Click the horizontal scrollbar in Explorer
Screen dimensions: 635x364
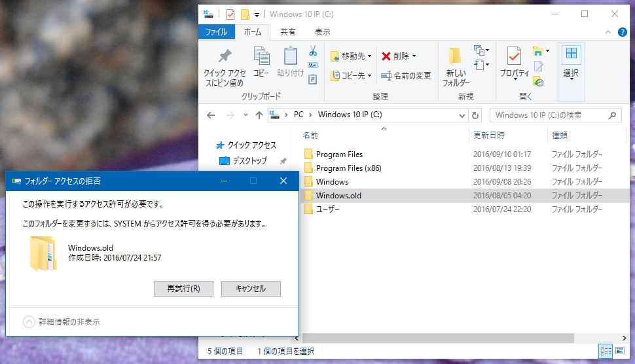pyautogui.click(x=438, y=338)
